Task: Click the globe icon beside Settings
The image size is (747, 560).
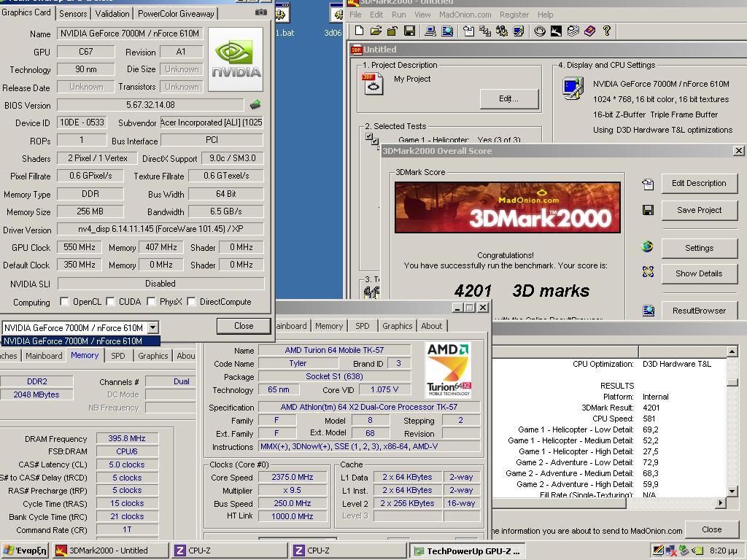Action: 648,246
